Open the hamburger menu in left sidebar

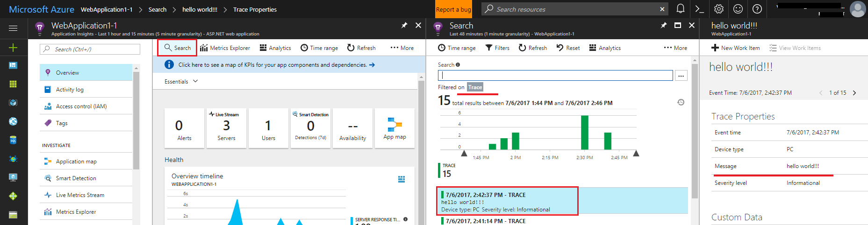click(13, 28)
